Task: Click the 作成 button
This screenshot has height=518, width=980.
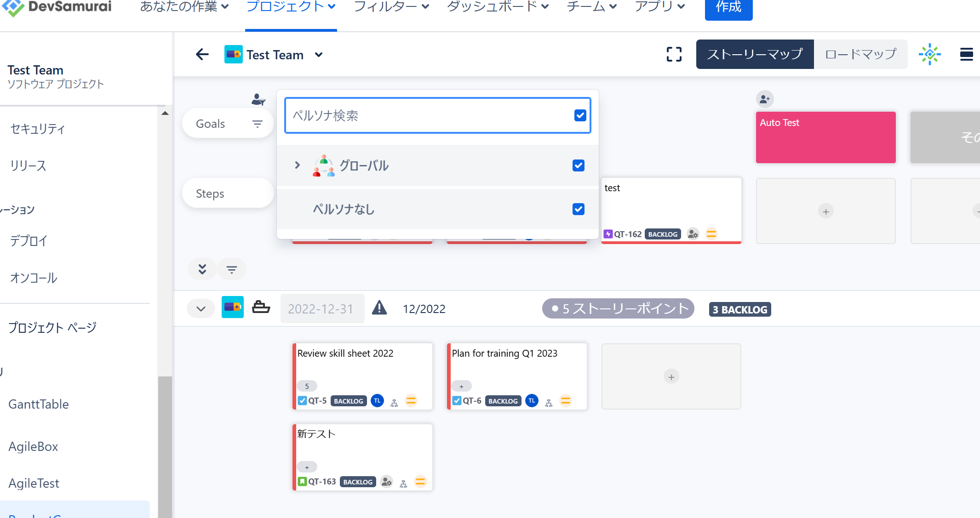Action: coord(728,7)
